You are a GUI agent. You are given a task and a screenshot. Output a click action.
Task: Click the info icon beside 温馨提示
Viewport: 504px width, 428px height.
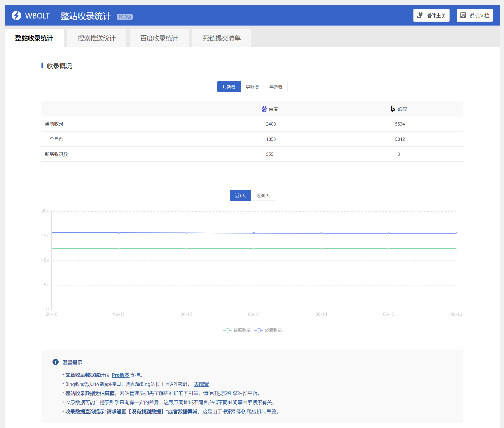point(55,362)
